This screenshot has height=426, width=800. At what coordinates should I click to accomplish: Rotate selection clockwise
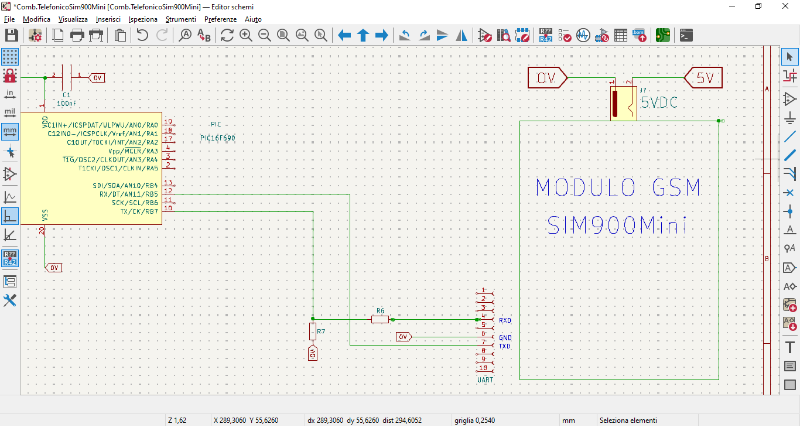(x=424, y=35)
